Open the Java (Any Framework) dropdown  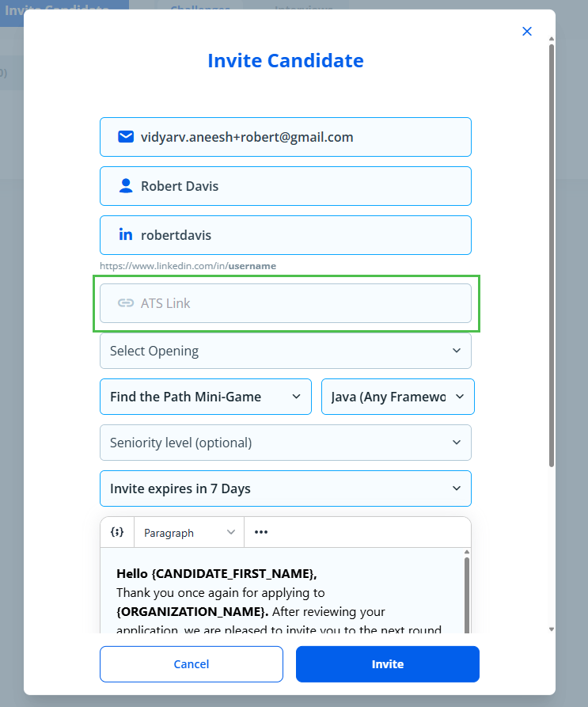(x=397, y=397)
